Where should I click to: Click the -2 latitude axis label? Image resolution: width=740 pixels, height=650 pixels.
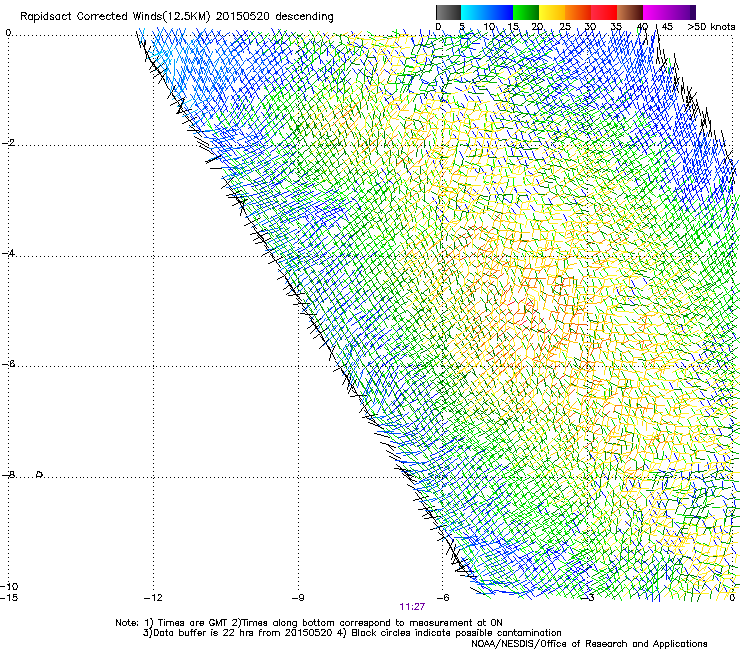[x=8, y=143]
